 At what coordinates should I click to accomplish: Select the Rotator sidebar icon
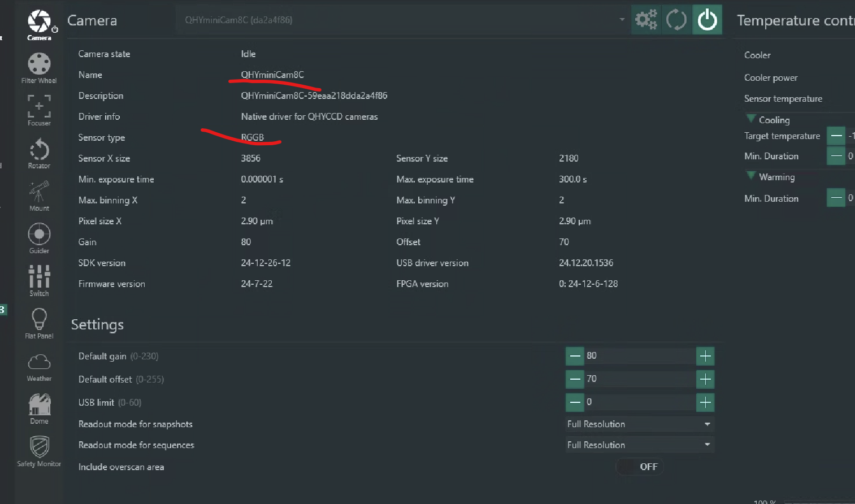(x=39, y=153)
